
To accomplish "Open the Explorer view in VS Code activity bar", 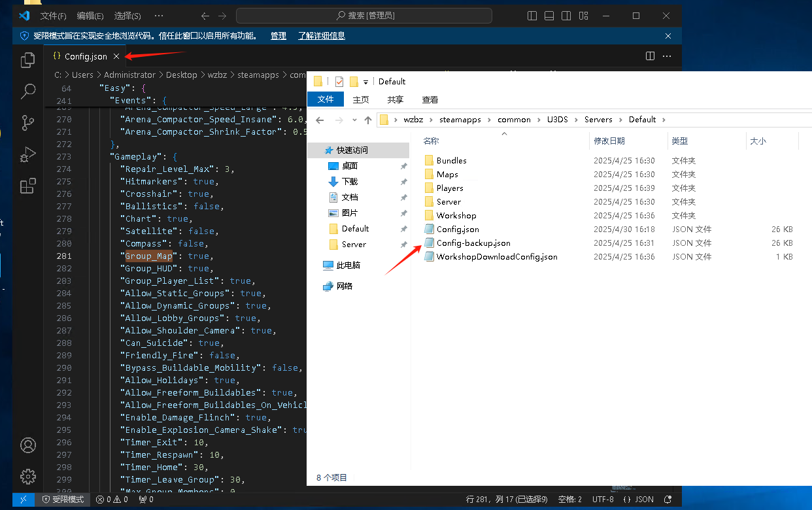I will click(28, 60).
